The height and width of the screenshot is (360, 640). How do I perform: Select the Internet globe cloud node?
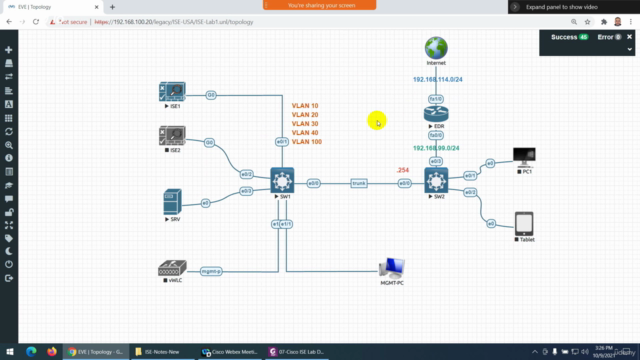pyautogui.click(x=436, y=48)
